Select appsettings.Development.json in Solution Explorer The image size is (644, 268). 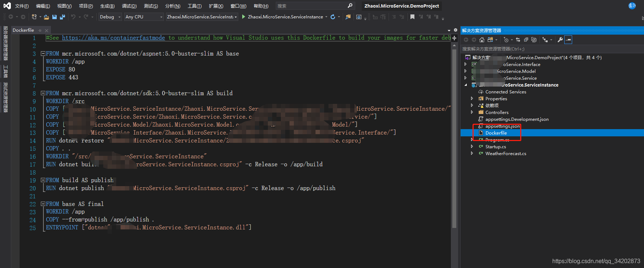tap(517, 119)
